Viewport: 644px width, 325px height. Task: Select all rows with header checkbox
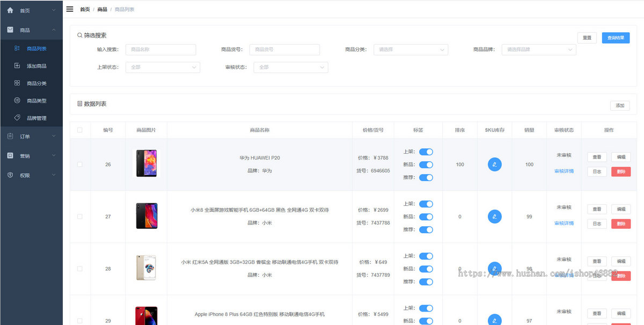(80, 130)
